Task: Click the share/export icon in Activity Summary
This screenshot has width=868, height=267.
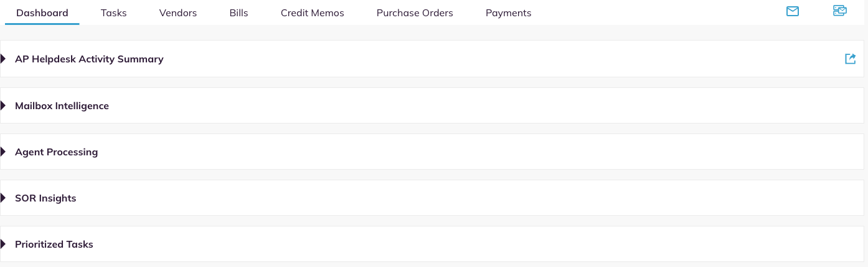Action: (x=850, y=59)
